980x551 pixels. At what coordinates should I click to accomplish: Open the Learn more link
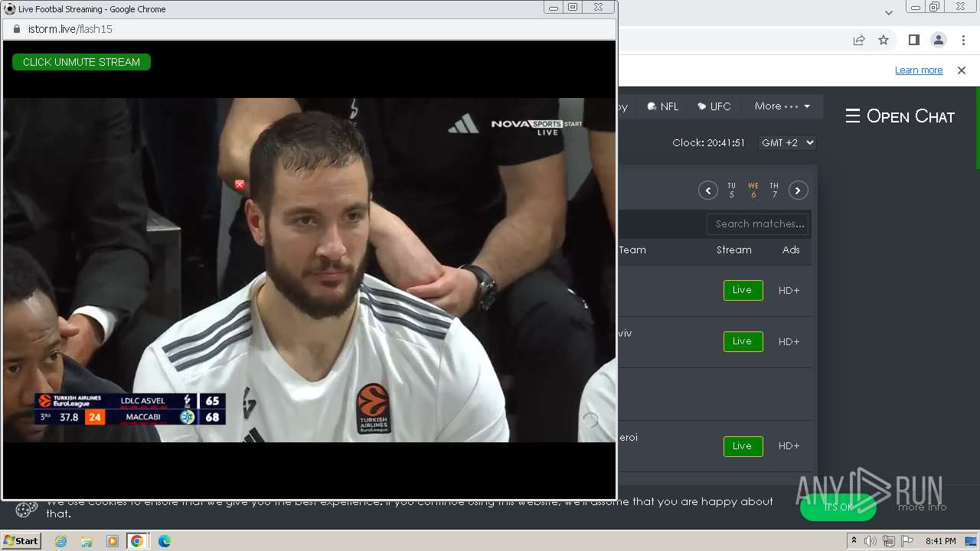919,70
